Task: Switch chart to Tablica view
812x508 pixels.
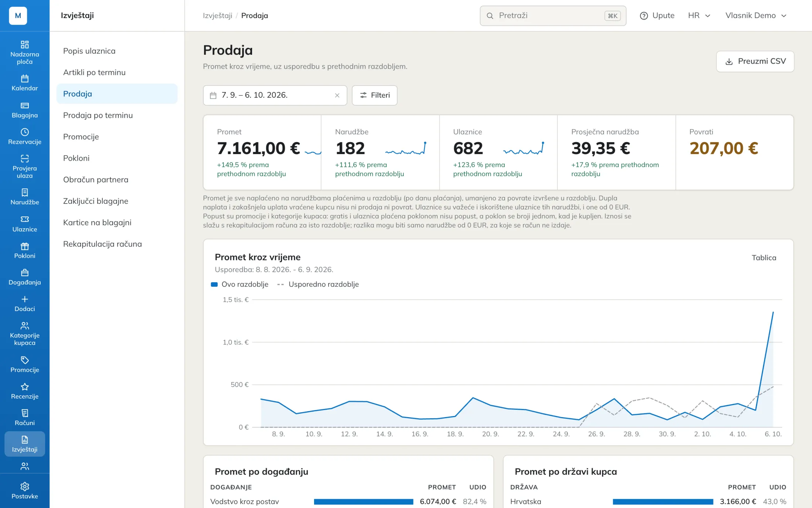Action: (x=764, y=258)
